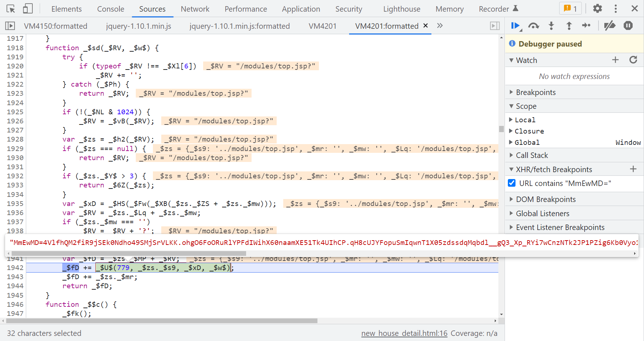This screenshot has width=644, height=341.
Task: Click the Step button
Action: click(586, 25)
